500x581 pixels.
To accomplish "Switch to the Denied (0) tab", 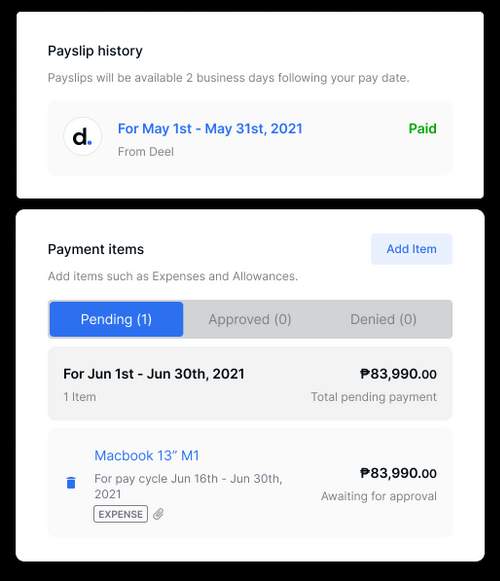I will [x=384, y=319].
